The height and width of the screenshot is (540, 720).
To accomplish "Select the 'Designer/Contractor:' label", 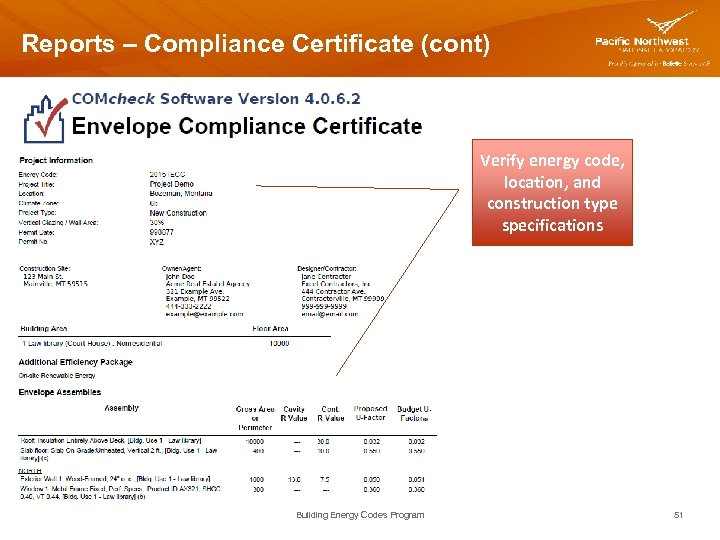I will (326, 268).
